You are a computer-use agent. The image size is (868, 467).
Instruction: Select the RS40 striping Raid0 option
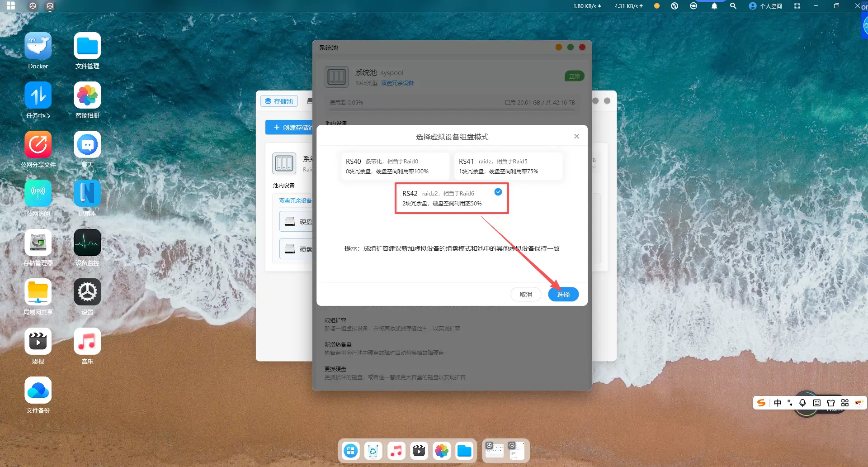[x=395, y=166]
